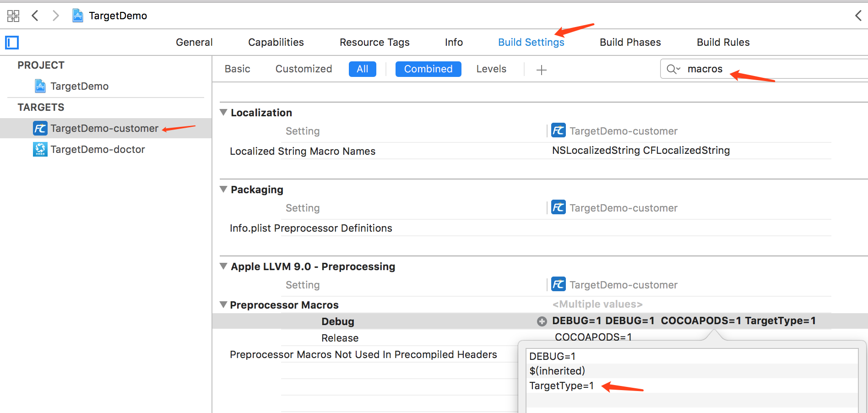The image size is (868, 413).
Task: Toggle the targets list sidebar icon
Action: point(12,43)
